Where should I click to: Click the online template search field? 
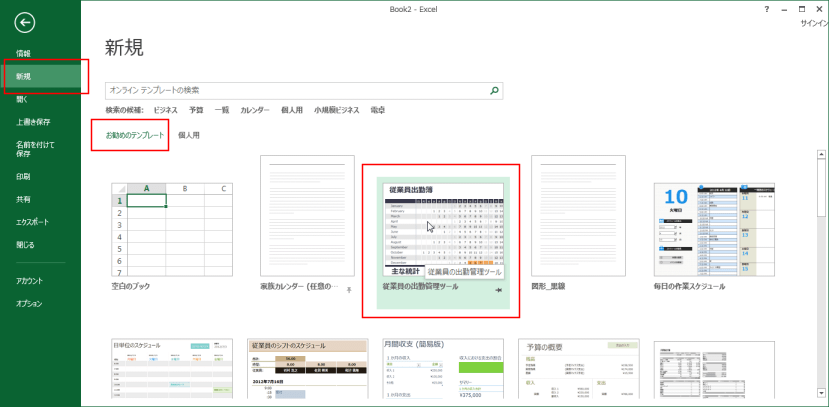point(295,91)
